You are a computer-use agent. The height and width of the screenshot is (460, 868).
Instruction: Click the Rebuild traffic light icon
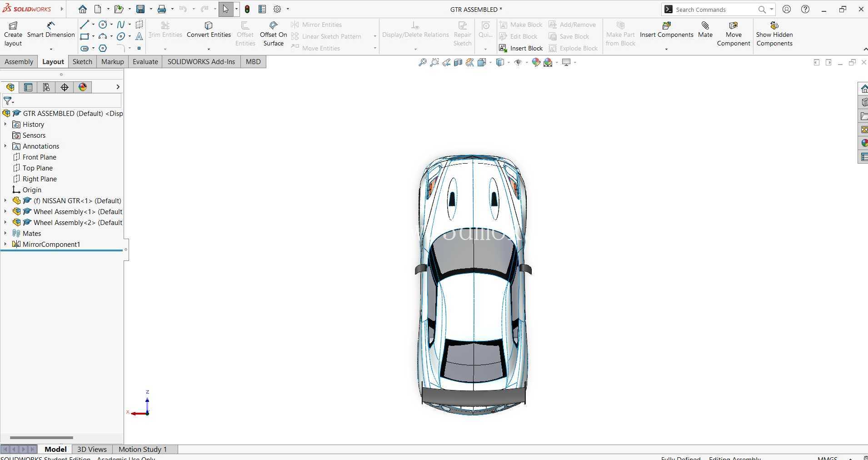click(x=247, y=9)
